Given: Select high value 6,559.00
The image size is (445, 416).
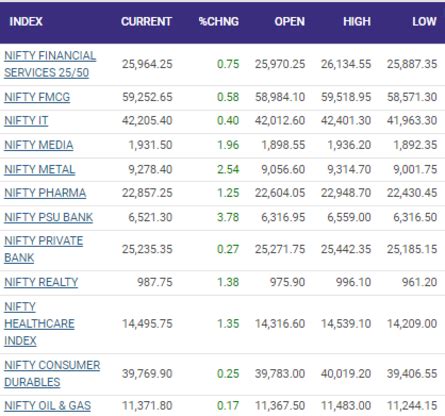Looking at the screenshot, I should click(349, 217).
